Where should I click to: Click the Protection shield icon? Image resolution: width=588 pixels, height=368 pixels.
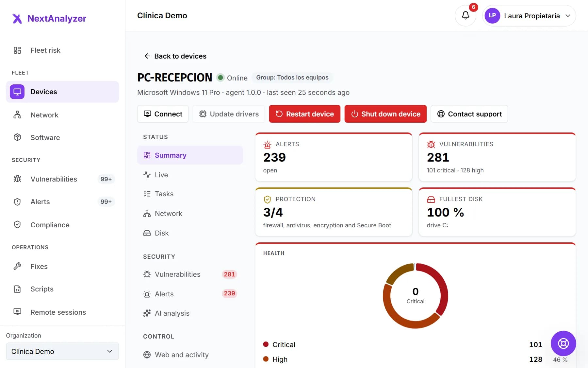tap(267, 199)
